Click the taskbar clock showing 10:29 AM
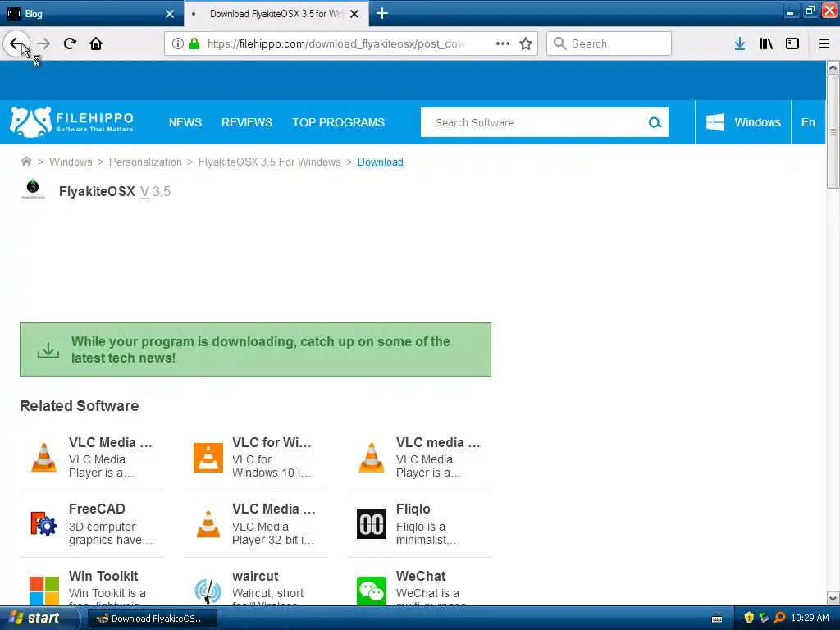840x630 pixels. [810, 618]
